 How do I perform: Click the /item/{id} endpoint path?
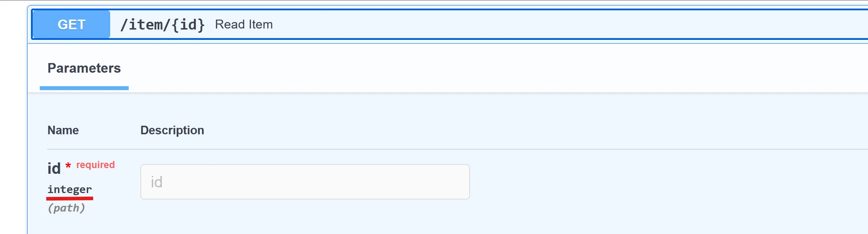click(x=162, y=25)
